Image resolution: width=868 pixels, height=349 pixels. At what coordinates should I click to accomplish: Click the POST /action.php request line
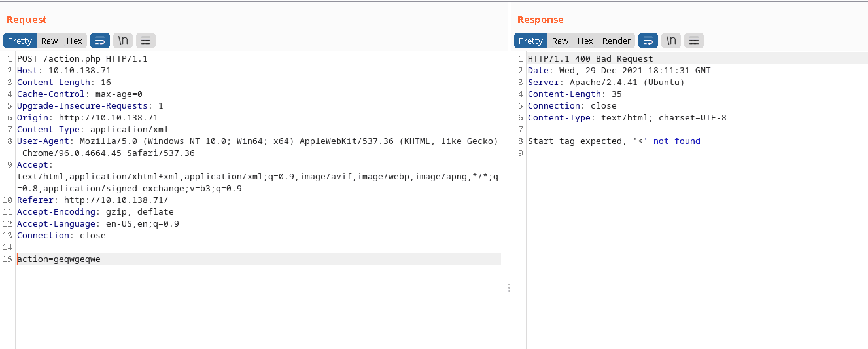click(x=82, y=59)
